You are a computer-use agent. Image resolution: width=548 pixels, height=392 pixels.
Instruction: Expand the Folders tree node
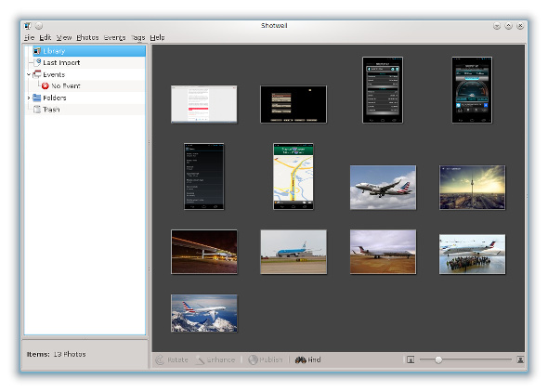[x=29, y=98]
